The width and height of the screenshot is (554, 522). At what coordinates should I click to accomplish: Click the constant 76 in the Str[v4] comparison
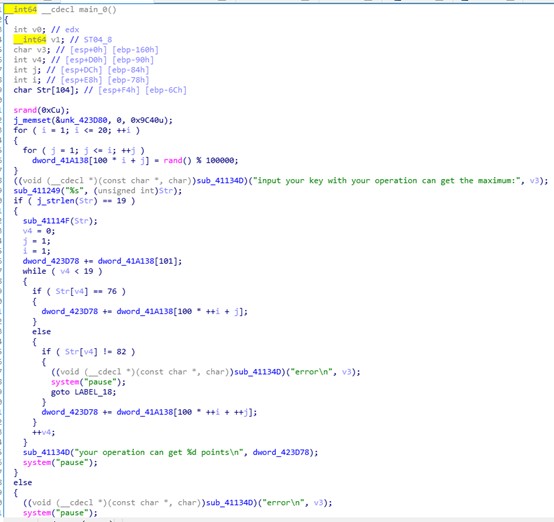tap(112, 291)
